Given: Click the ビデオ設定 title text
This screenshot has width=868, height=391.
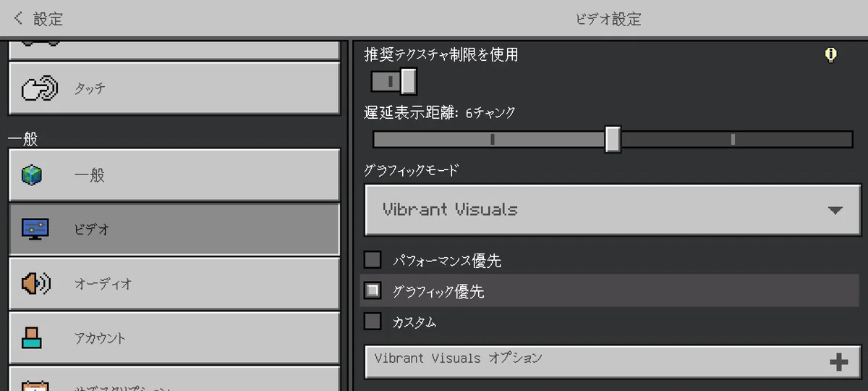Looking at the screenshot, I should pyautogui.click(x=608, y=19).
